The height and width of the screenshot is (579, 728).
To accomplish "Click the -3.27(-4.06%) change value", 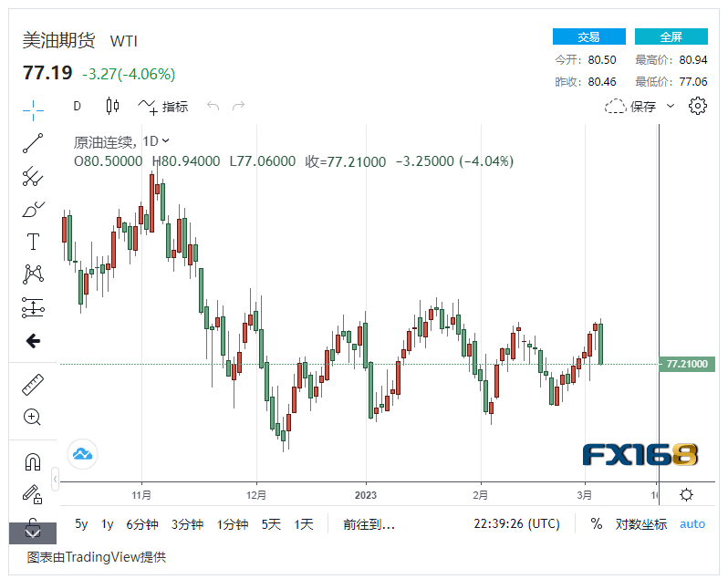I will (x=129, y=74).
